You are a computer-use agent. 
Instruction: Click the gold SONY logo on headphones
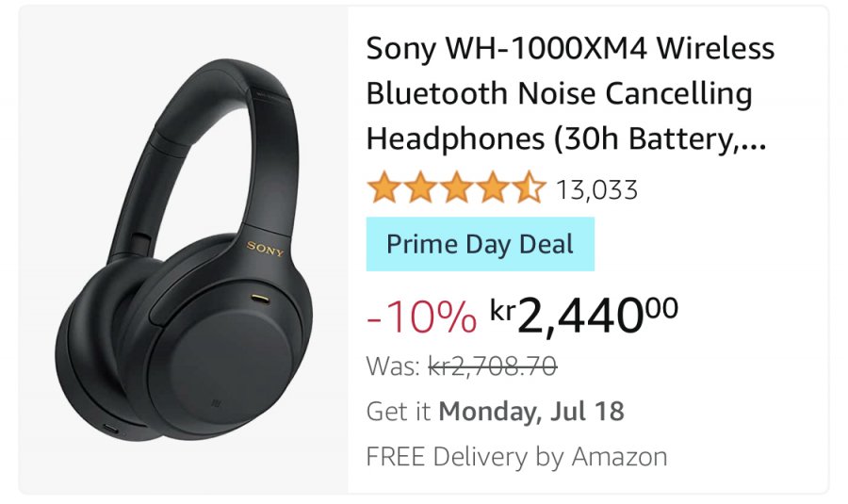265,249
